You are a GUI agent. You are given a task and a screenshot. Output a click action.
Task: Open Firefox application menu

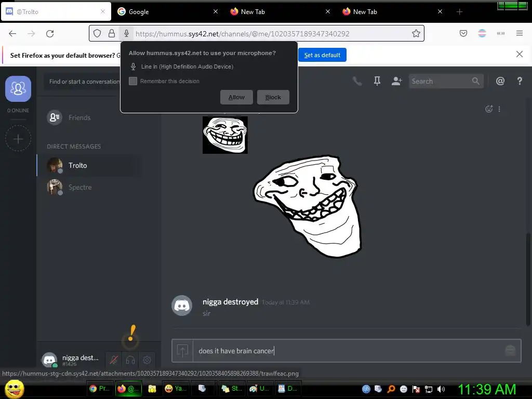[x=520, y=33]
